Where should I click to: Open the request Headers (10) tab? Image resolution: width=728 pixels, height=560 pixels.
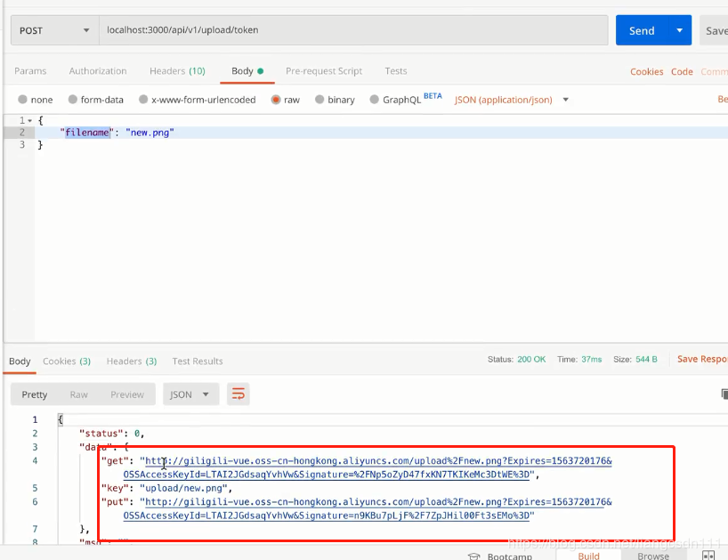177,71
